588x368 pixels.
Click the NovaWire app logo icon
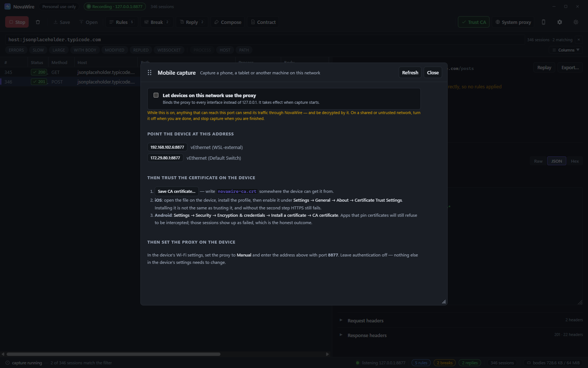coord(7,7)
